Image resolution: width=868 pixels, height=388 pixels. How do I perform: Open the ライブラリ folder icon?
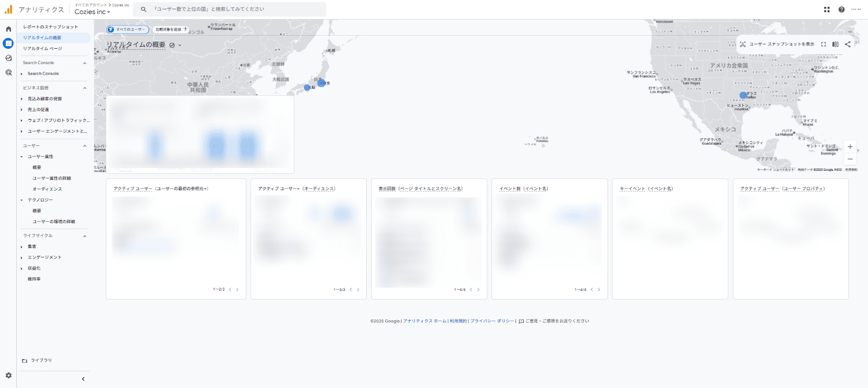click(24, 360)
